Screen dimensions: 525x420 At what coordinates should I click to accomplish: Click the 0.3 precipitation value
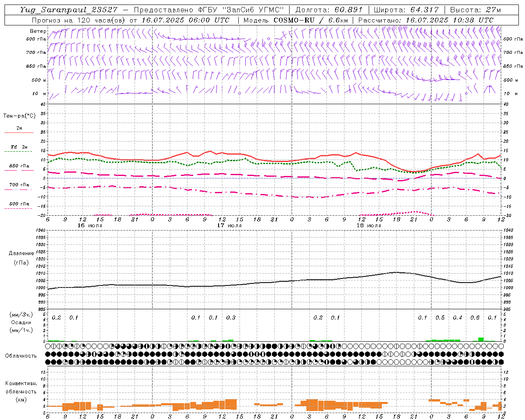231,318
